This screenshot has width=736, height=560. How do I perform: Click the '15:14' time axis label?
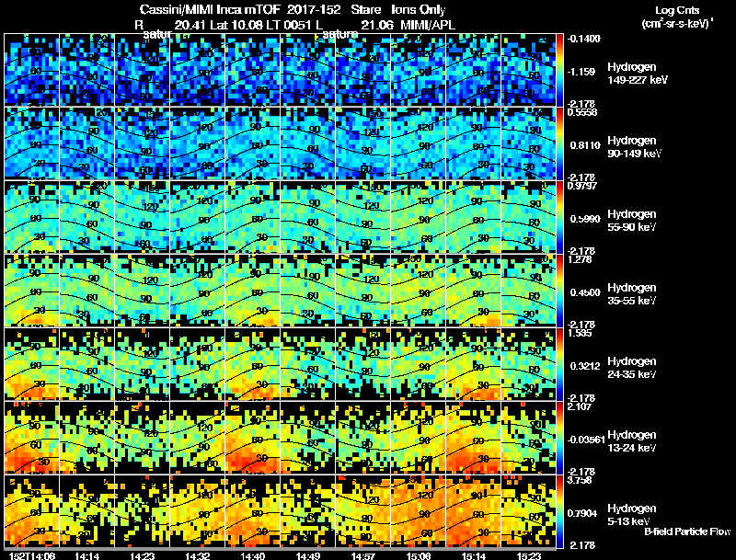[473, 555]
